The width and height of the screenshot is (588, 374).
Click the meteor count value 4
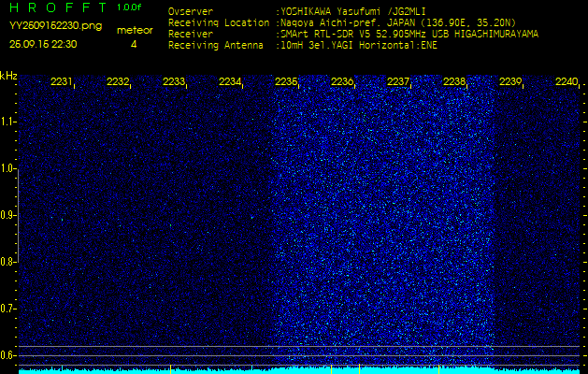click(134, 44)
